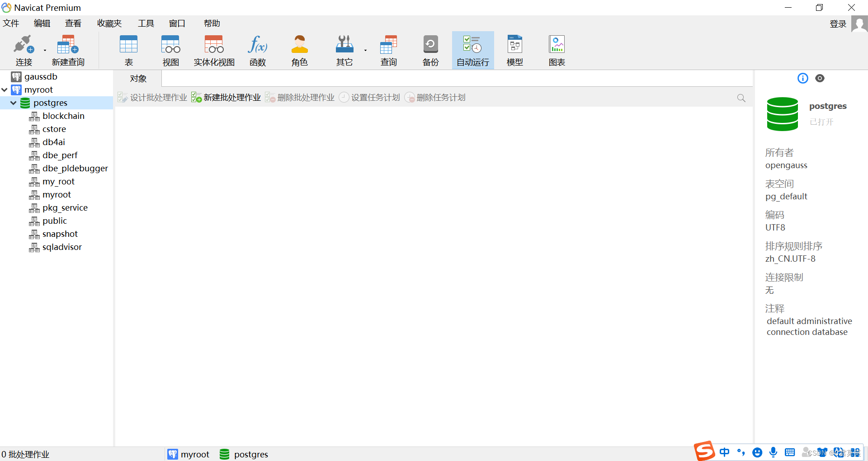
Task: Open the 连接 (Connection) tool
Action: coord(24,50)
